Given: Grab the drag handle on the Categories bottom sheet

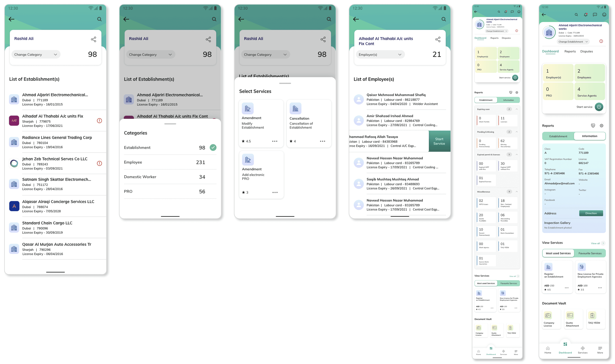Looking at the screenshot, I should click(x=170, y=124).
